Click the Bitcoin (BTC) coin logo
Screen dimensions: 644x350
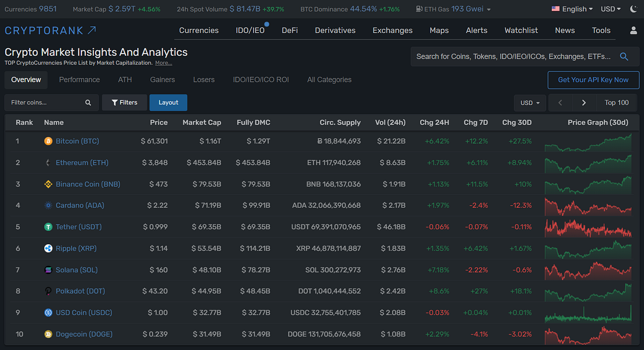click(48, 141)
